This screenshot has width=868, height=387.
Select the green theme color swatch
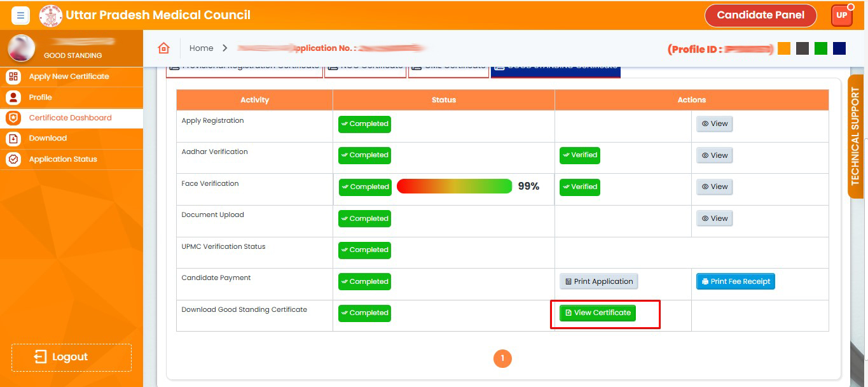point(821,48)
